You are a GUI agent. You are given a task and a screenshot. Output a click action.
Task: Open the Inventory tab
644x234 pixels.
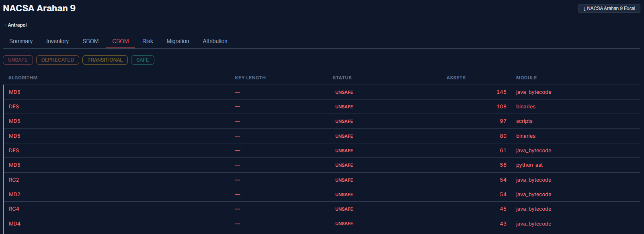tap(57, 41)
